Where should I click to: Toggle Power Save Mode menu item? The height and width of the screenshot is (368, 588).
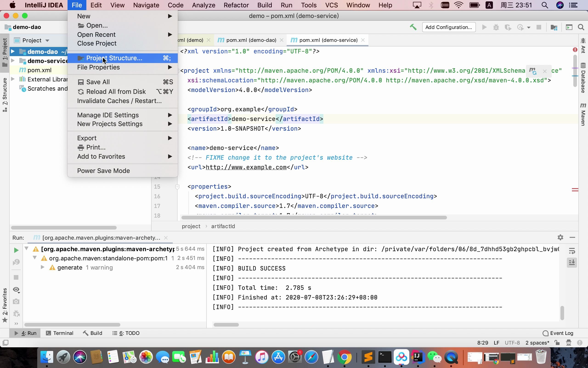click(123, 171)
